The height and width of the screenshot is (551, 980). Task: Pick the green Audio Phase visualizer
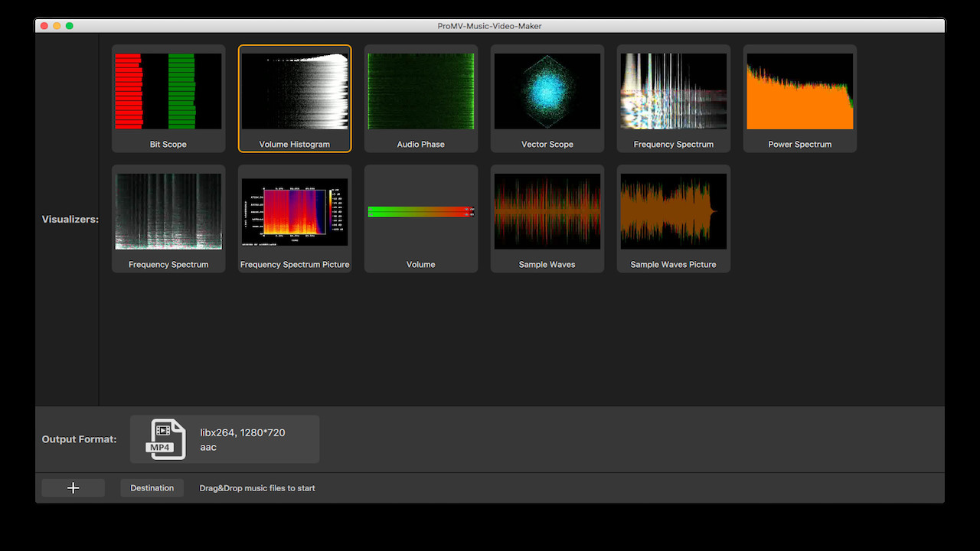(421, 98)
